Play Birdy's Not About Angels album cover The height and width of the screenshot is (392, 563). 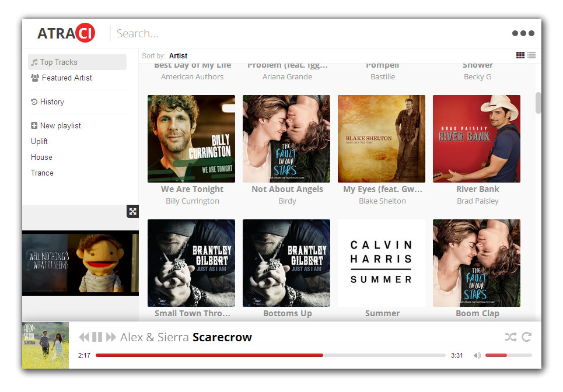pos(286,139)
